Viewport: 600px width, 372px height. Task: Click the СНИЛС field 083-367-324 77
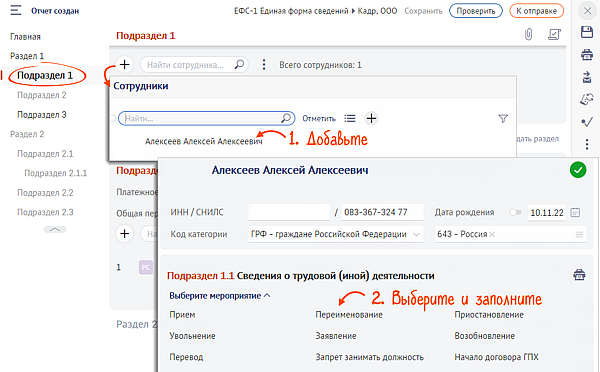click(x=382, y=212)
